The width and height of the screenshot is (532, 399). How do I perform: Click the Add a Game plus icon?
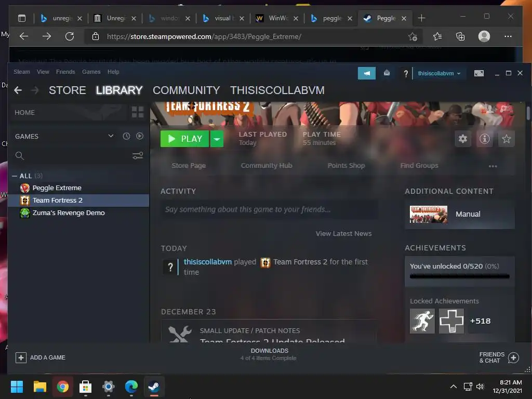tap(21, 357)
